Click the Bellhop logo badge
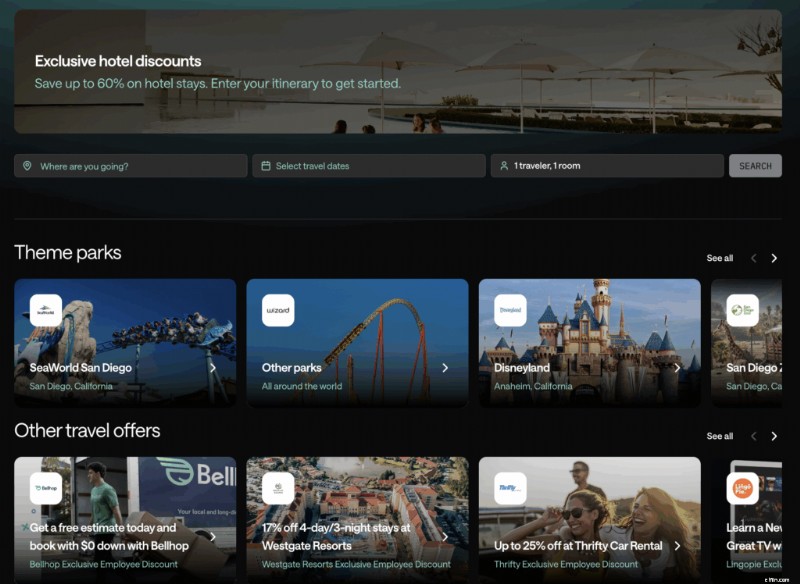 [x=46, y=488]
